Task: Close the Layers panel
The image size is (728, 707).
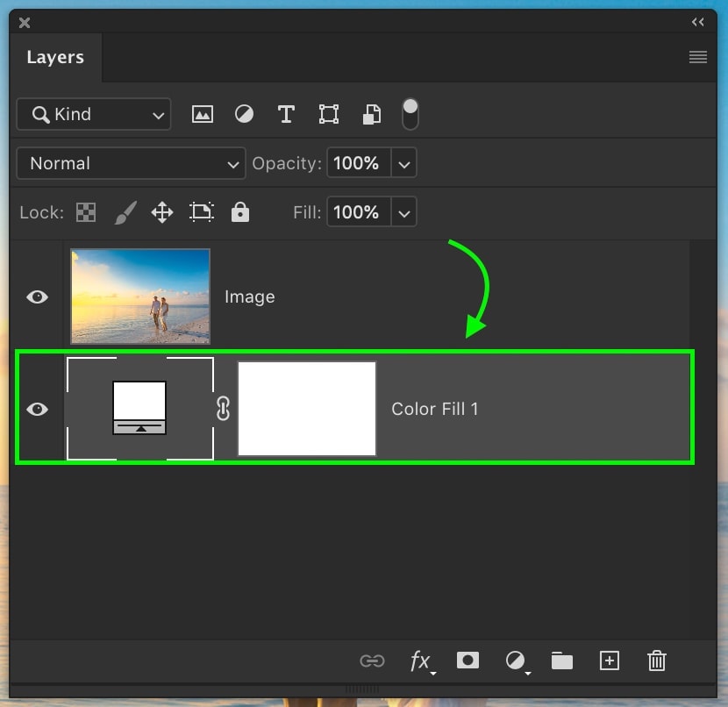Action: point(25,23)
